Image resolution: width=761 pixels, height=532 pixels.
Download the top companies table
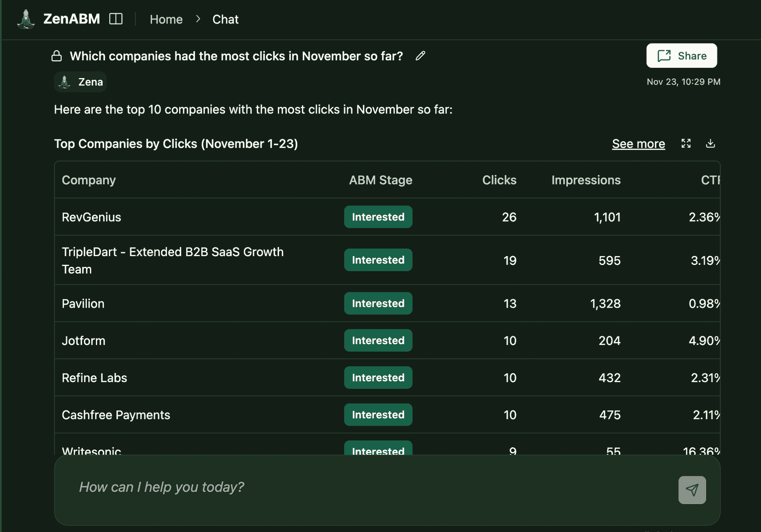(710, 144)
